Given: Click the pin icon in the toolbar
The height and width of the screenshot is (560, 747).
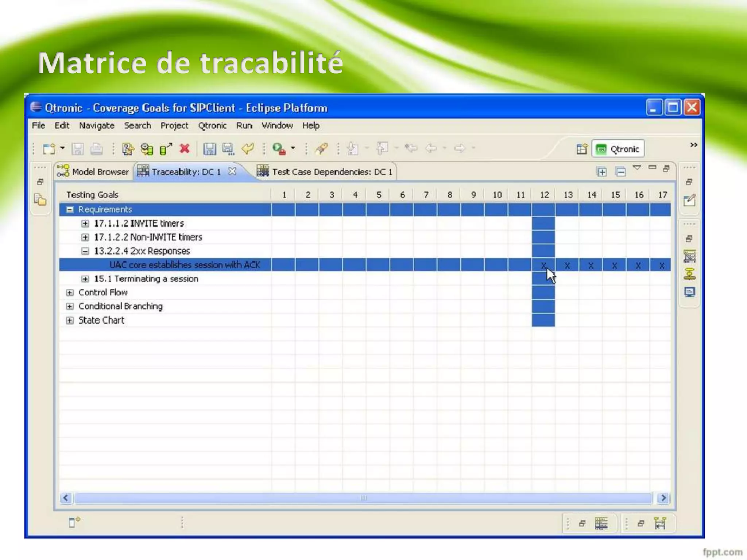Looking at the screenshot, I should (322, 148).
